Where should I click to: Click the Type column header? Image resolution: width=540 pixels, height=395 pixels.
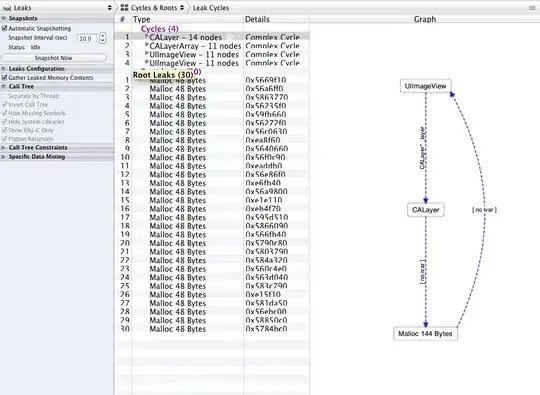[187, 19]
